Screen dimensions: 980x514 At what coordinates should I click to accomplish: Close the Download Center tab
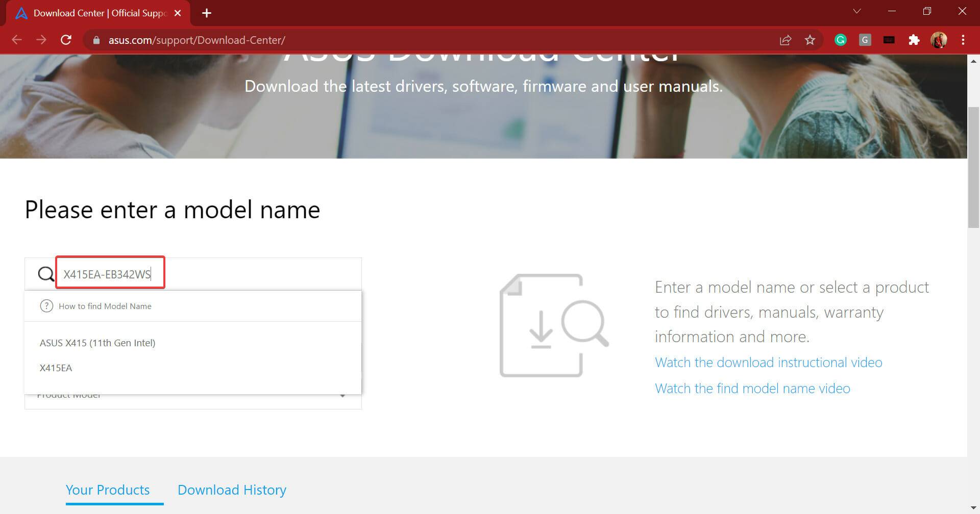tap(178, 13)
